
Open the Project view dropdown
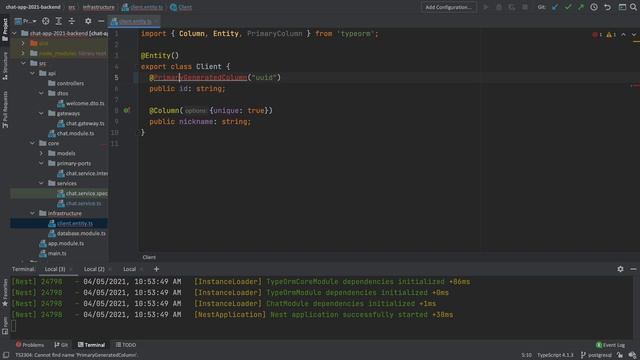point(26,21)
